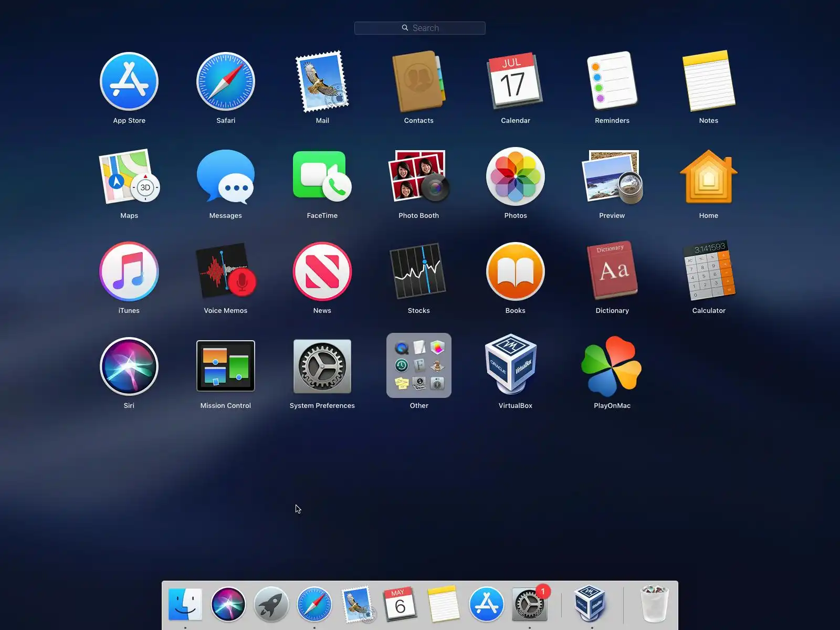Open the Books app
Screen dimensions: 840x630
[516, 271]
